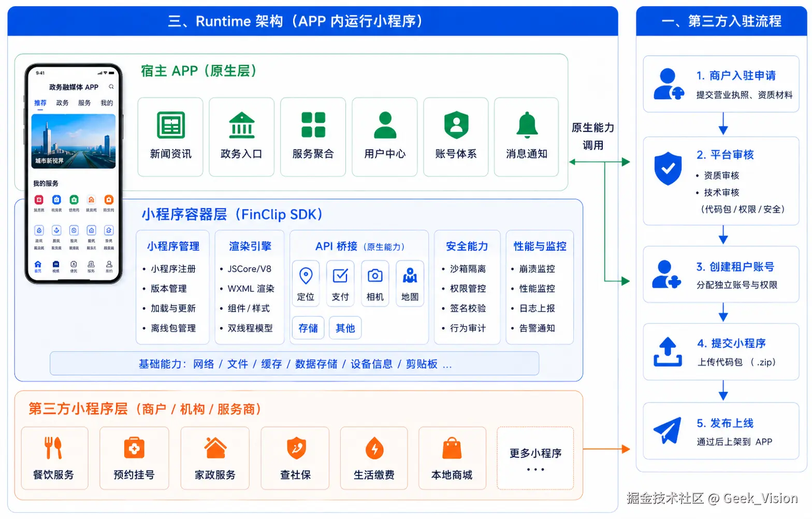This screenshot has width=812, height=519.
Task: Select the 沙箱隔离 item
Action: coord(468,269)
